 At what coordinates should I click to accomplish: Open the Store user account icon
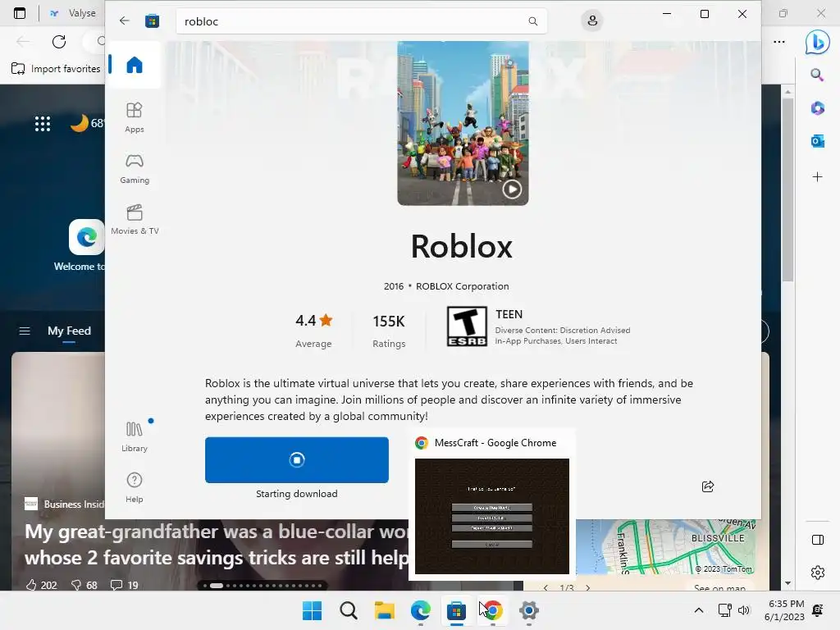coord(592,21)
